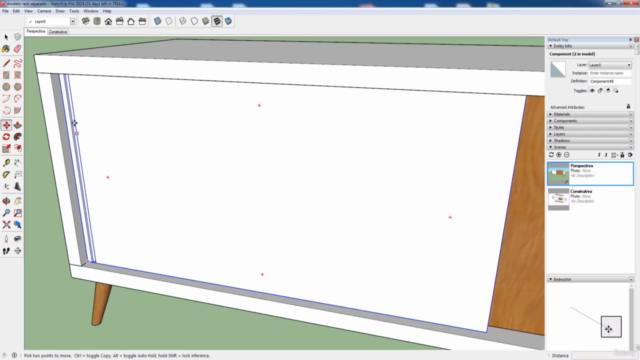Enable Monochrome face style
The image size is (640, 360).
tap(229, 21)
